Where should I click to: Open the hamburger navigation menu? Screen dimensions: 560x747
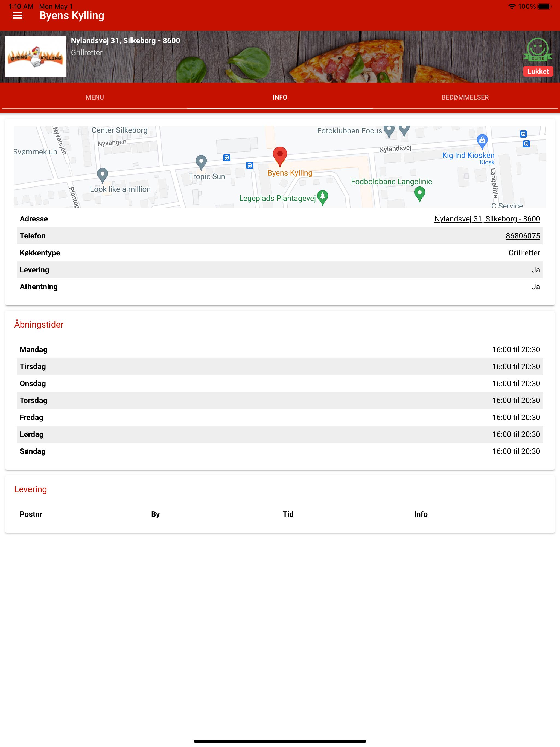(x=17, y=16)
